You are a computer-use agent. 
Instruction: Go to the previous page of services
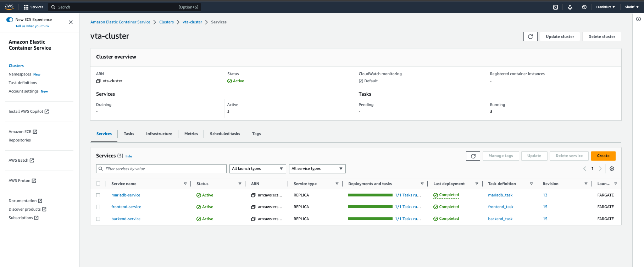[584, 169]
